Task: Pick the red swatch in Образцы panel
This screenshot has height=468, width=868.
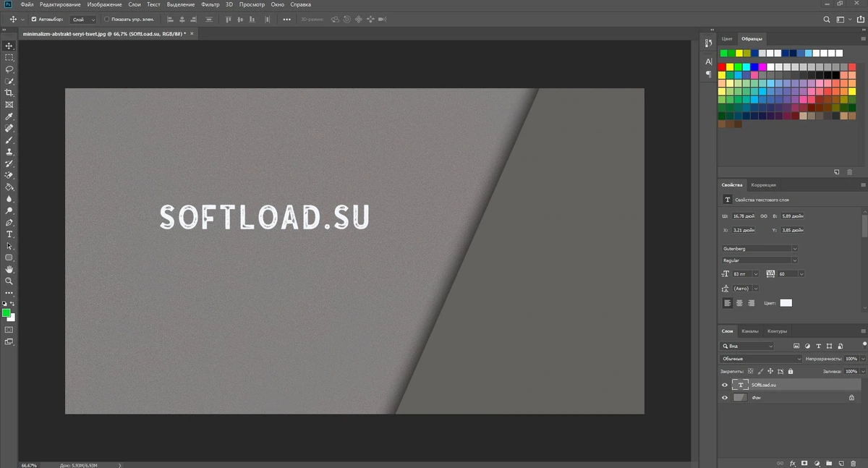Action: tap(722, 67)
